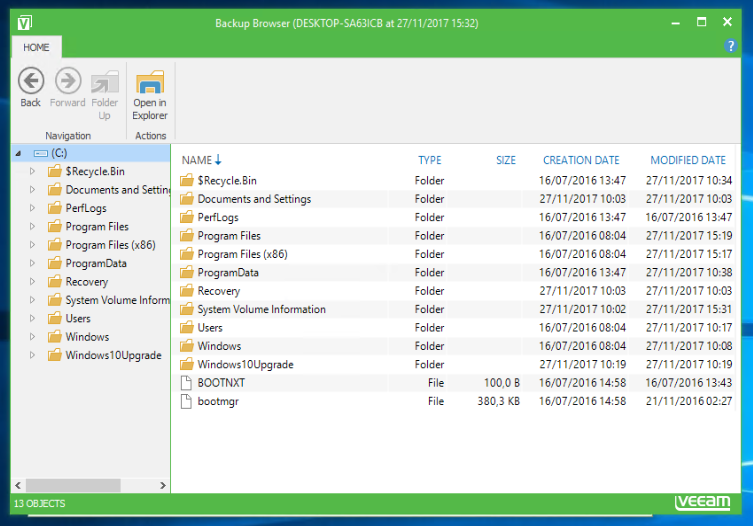Click the Veeam application logo in title bar
Screen dimensions: 753x526
(x=25, y=23)
